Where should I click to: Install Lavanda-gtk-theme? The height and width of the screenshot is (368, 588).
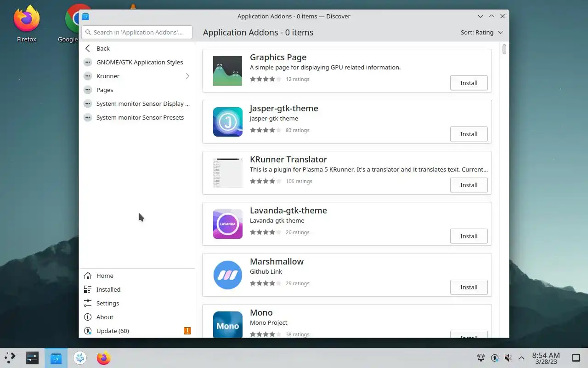coord(469,236)
